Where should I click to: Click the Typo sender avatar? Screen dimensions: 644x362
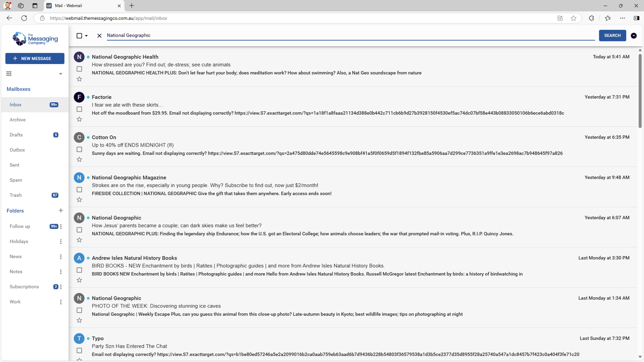(79, 338)
